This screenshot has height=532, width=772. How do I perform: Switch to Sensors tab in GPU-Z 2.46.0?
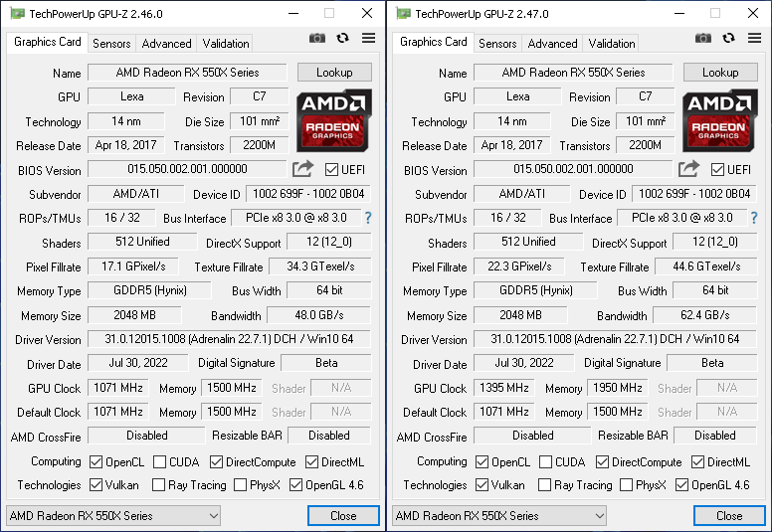pos(111,44)
